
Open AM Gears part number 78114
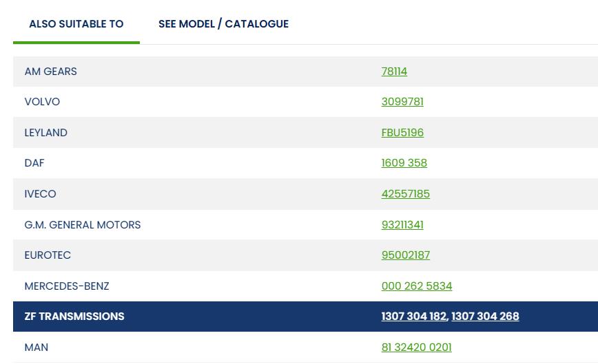click(x=394, y=72)
